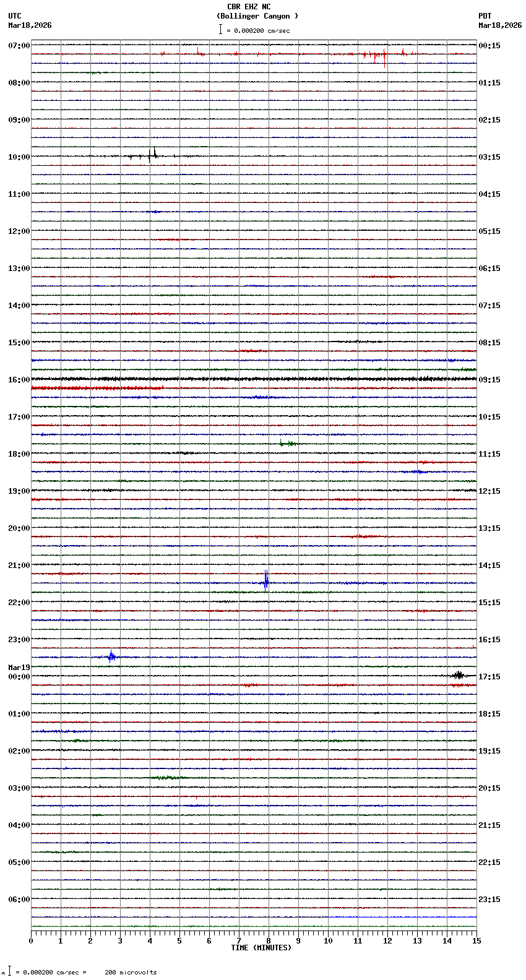Click the 'TIME (MINUTES)' axis label
This screenshot has width=526, height=980.
261,948
